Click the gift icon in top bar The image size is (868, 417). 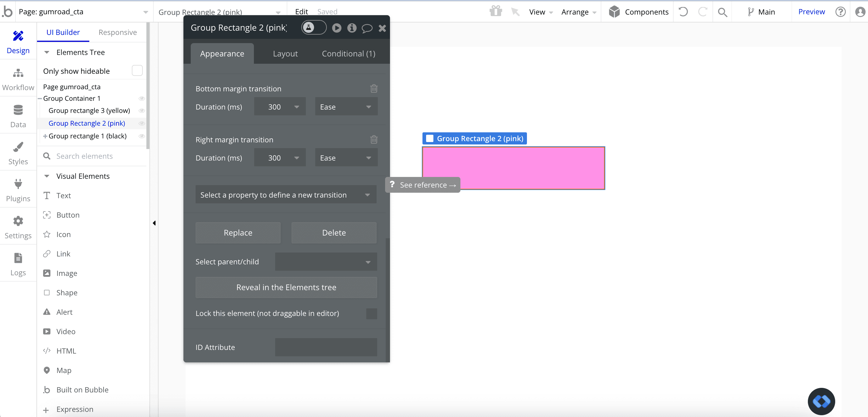496,12
